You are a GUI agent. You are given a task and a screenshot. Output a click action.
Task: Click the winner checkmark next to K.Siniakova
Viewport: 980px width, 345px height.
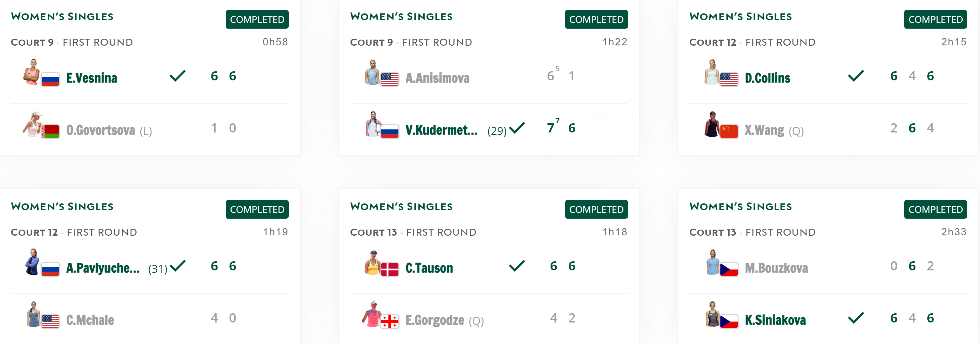(x=856, y=318)
